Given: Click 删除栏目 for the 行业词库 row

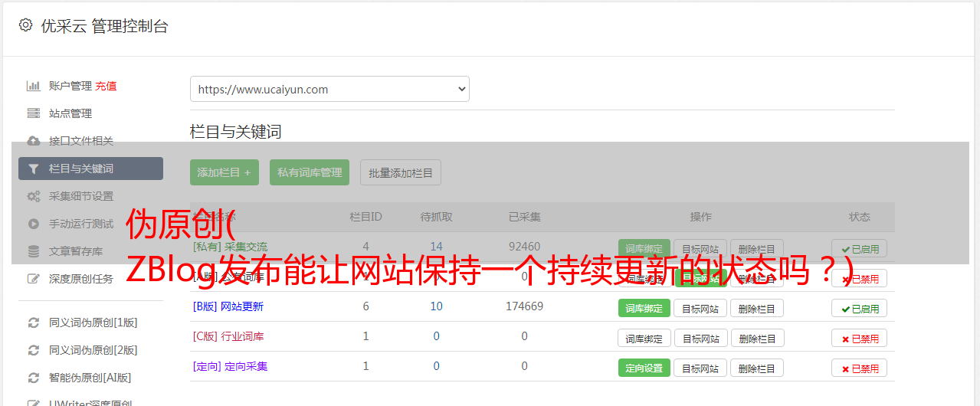Looking at the screenshot, I should (757, 338).
